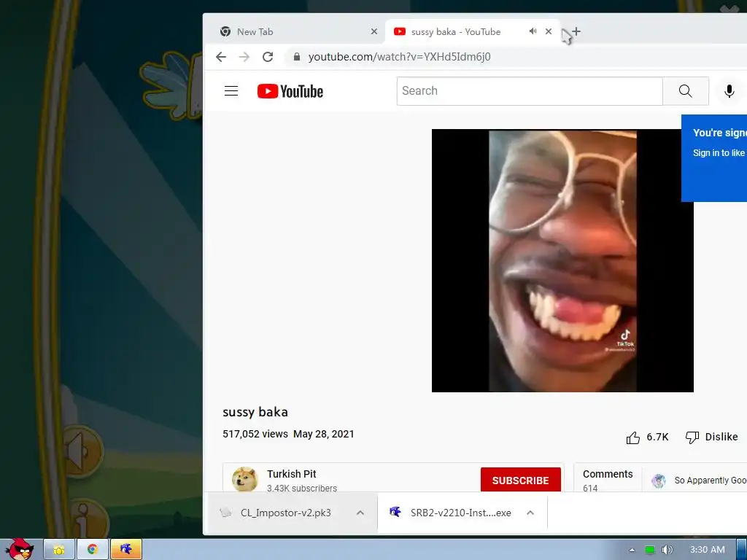Click the 3.43K subscribers text
Screen dimensions: 747x560
point(302,488)
